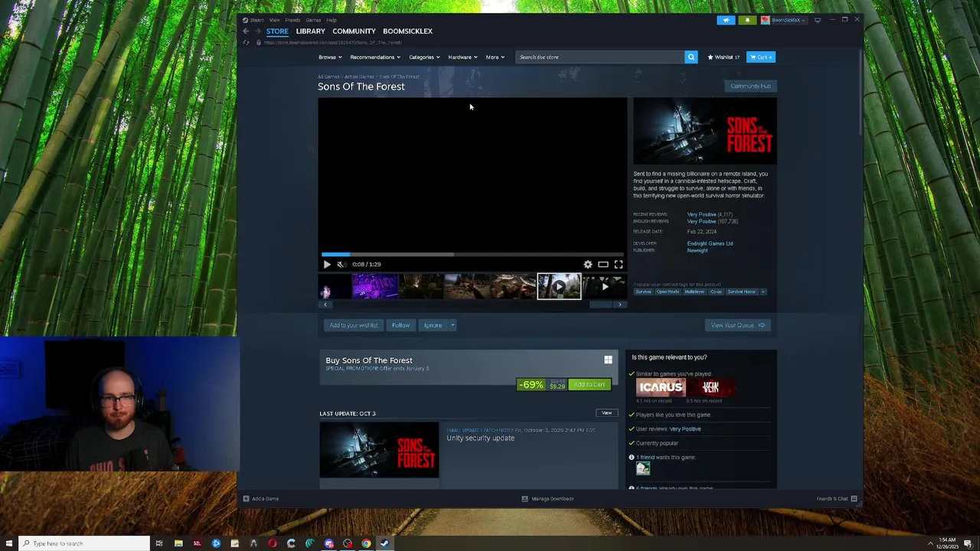Select the last video thumbnail with play arrow
Viewport: 980px width, 551px height.
[605, 286]
